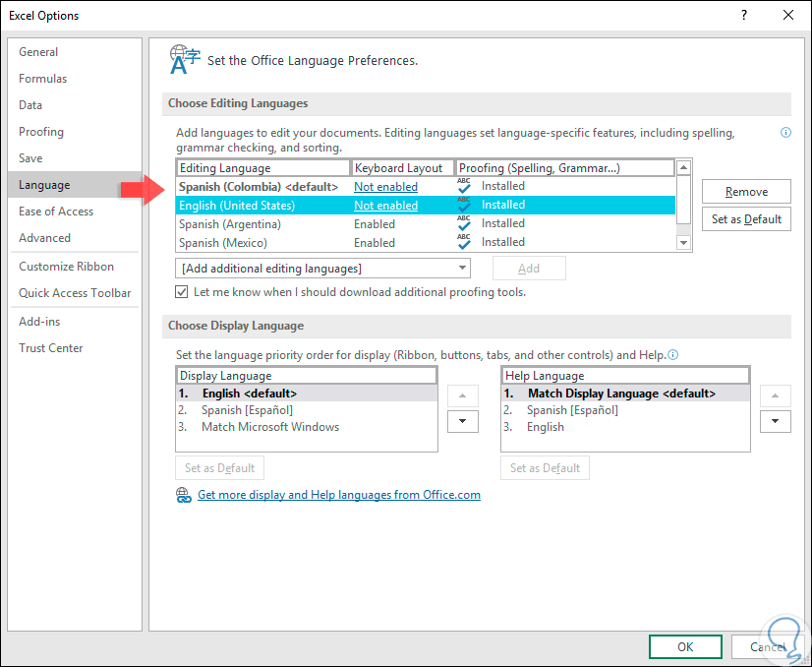Open the Help question mark button

tap(743, 15)
